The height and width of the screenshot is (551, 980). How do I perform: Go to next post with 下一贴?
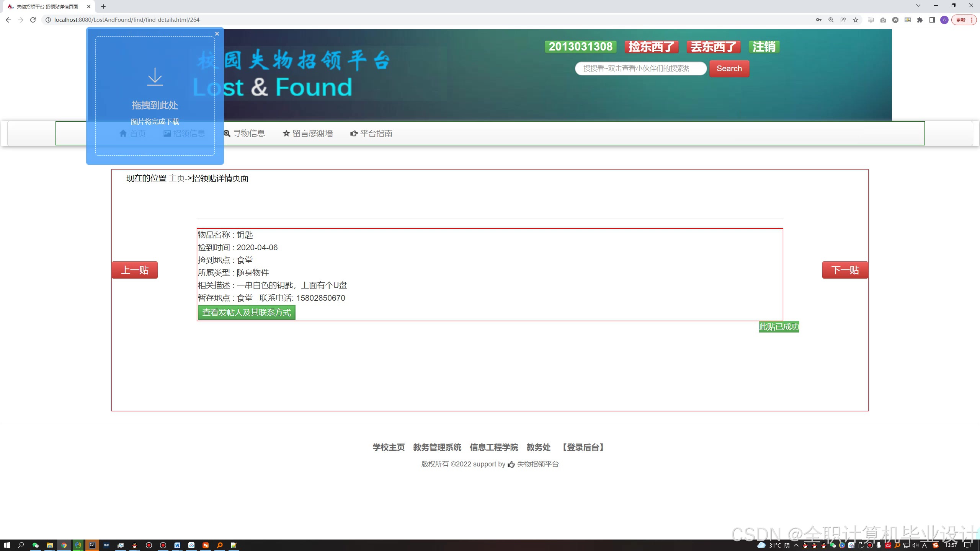(x=845, y=270)
